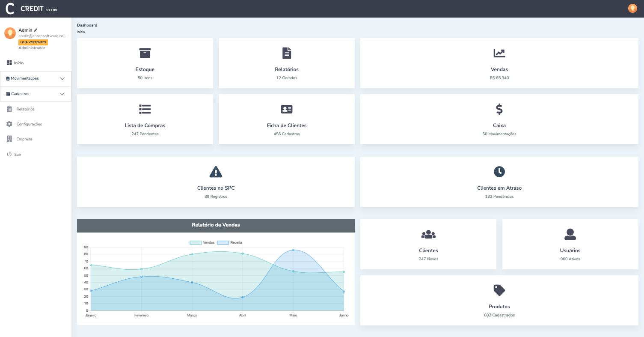Click the Estoque archive box icon
The image size is (644, 337).
click(x=145, y=53)
